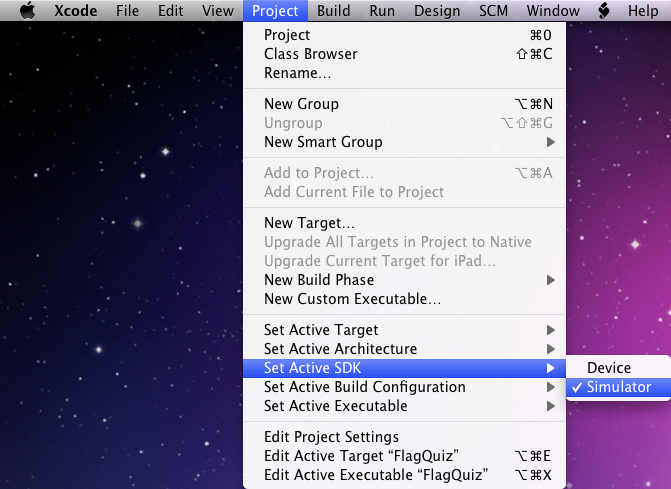Expand the Set Active Executable submenu
The height and width of the screenshot is (489, 671).
pos(404,406)
